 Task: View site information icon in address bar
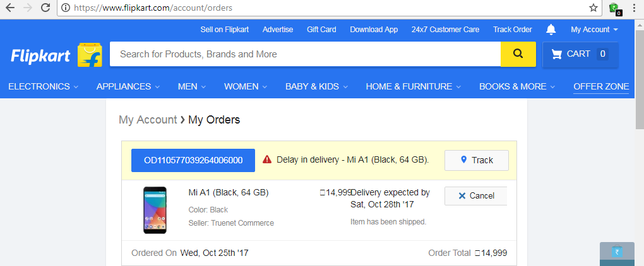click(65, 8)
